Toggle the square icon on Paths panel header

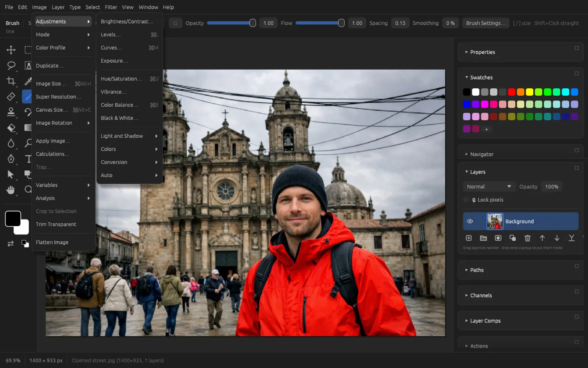(577, 266)
